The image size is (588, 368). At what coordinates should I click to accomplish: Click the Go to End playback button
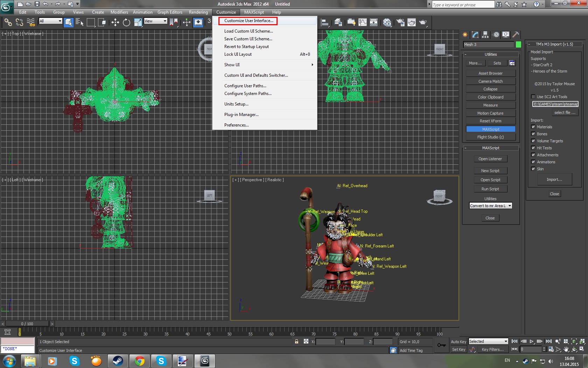coord(548,341)
